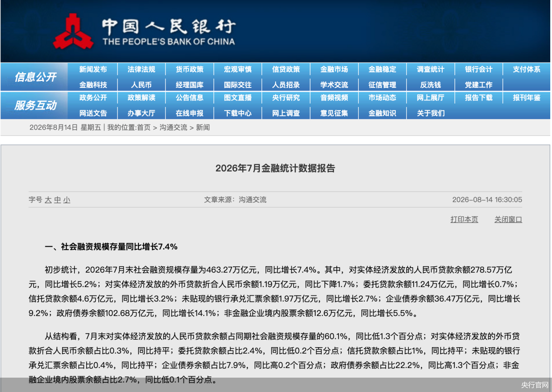
Task: Set font size to 大
Action: click(x=48, y=200)
